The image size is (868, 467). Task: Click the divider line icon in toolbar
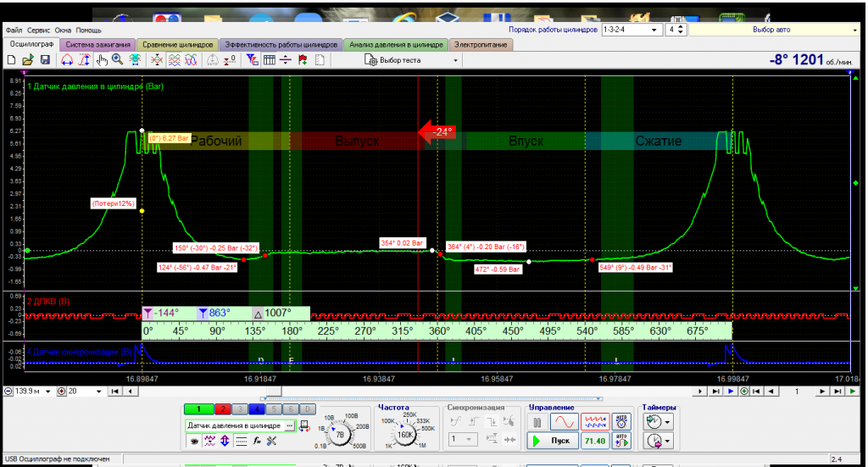tap(286, 60)
